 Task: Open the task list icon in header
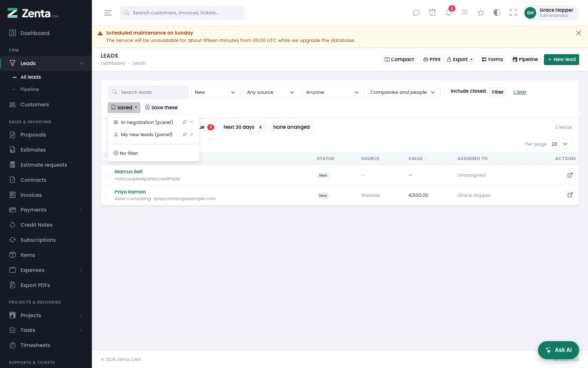[x=465, y=13]
